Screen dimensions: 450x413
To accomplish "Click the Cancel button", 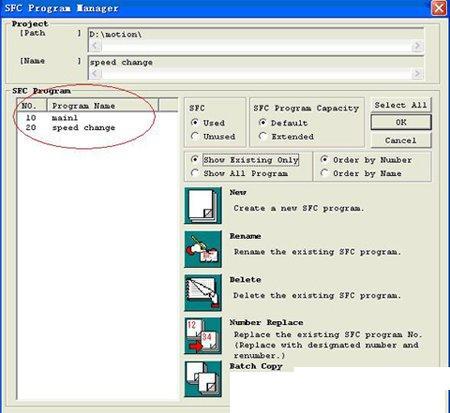I will pyautogui.click(x=401, y=140).
